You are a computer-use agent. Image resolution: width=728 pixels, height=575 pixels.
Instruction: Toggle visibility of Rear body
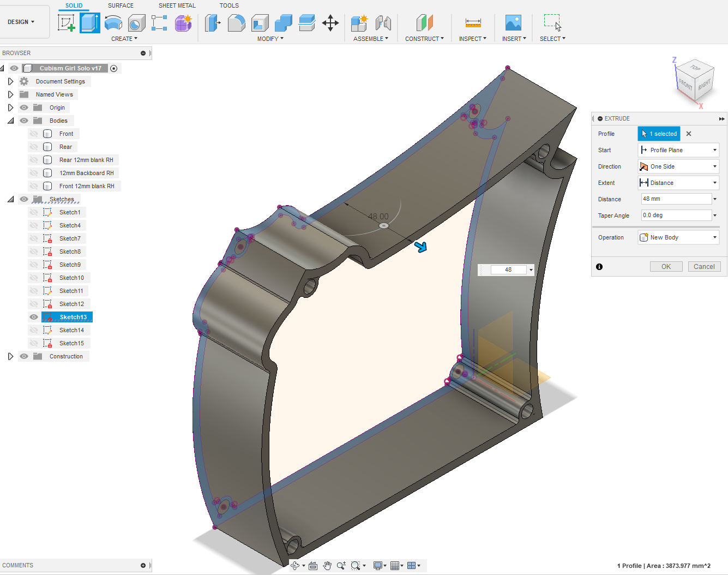pyautogui.click(x=34, y=147)
